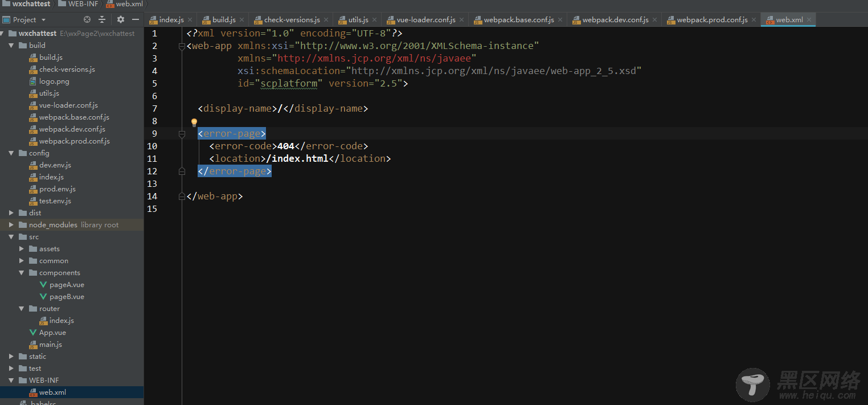This screenshot has height=405, width=868.
Task: Select vue-loader.conf.js in the project tree
Action: [x=68, y=105]
